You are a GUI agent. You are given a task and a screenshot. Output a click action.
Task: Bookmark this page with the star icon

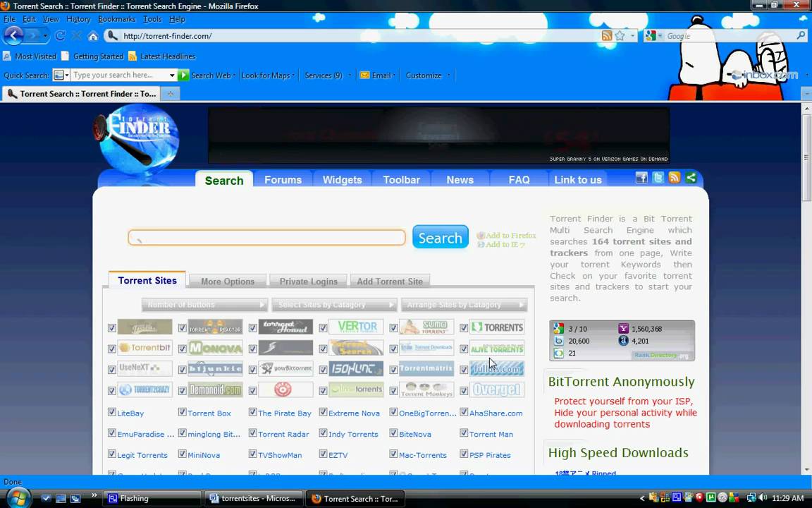(620, 36)
